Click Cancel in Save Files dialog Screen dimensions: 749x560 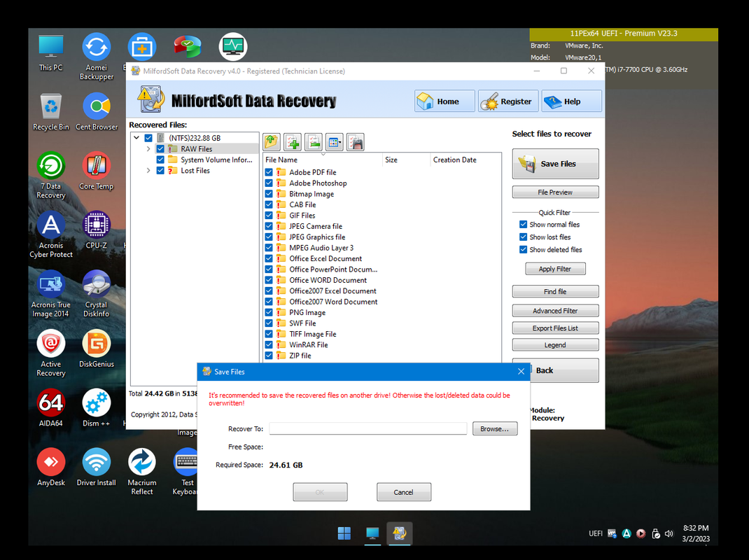coord(404,492)
